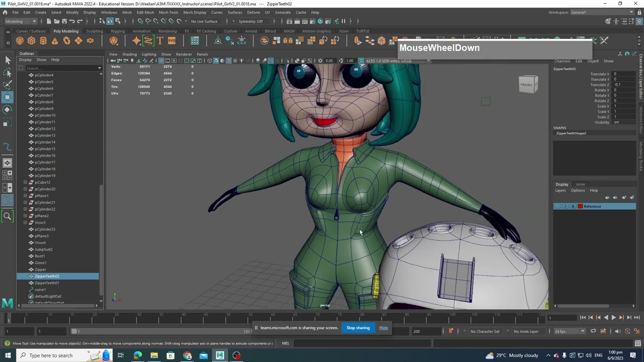The height and width of the screenshot is (362, 644).
Task: Click the front face of the view cube
Action: tap(527, 84)
